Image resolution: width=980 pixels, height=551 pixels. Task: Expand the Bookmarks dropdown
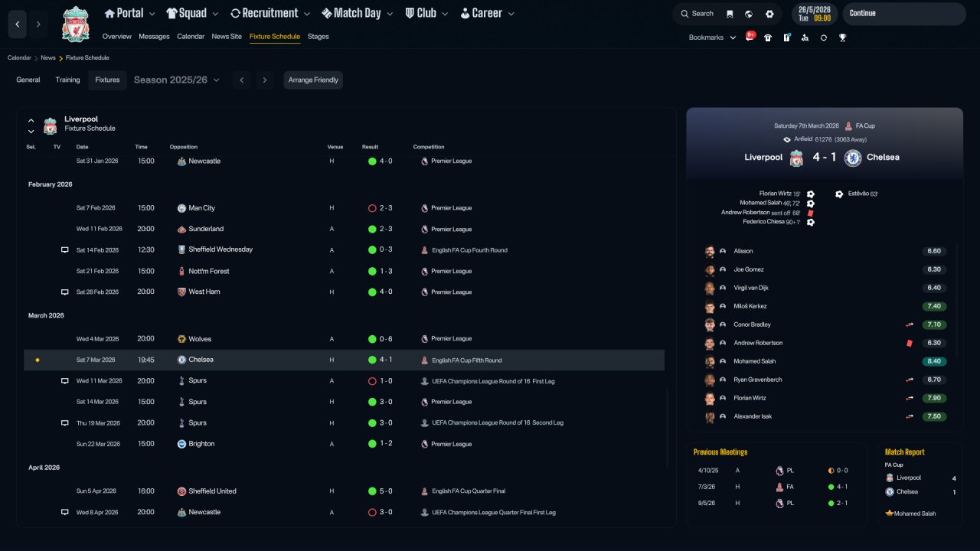[712, 37]
